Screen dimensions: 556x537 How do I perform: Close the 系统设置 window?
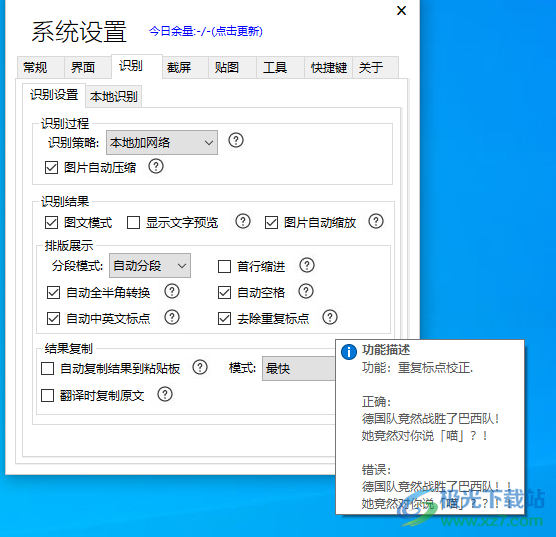[401, 11]
